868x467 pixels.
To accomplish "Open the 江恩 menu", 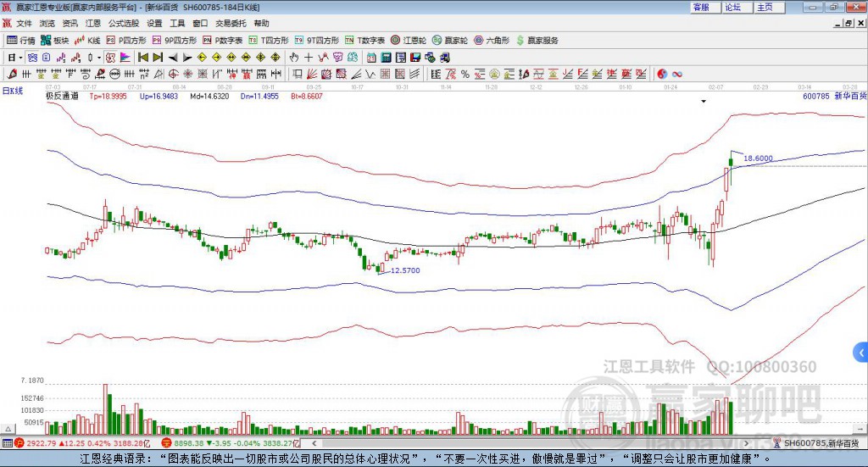I will (93, 23).
